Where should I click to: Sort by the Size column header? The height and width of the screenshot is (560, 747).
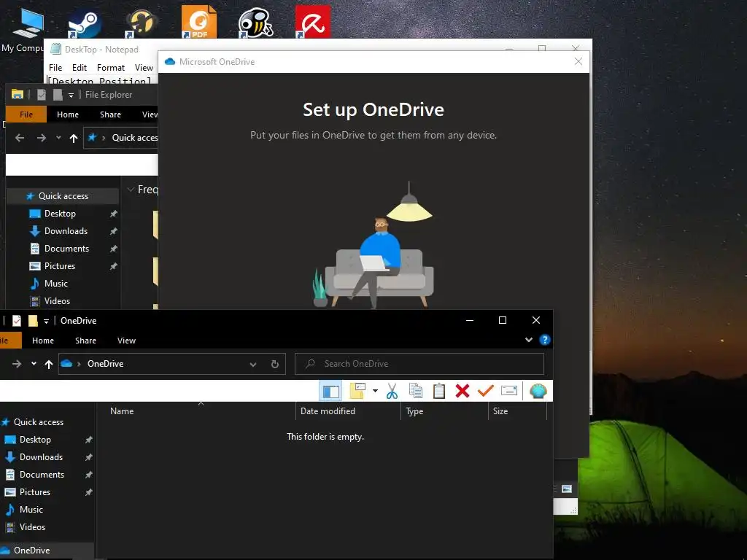[x=500, y=411]
